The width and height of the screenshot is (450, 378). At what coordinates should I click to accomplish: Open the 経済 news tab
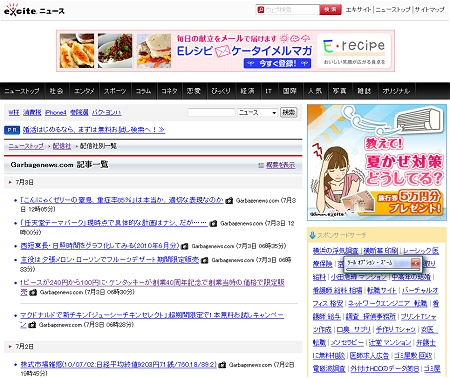click(247, 91)
